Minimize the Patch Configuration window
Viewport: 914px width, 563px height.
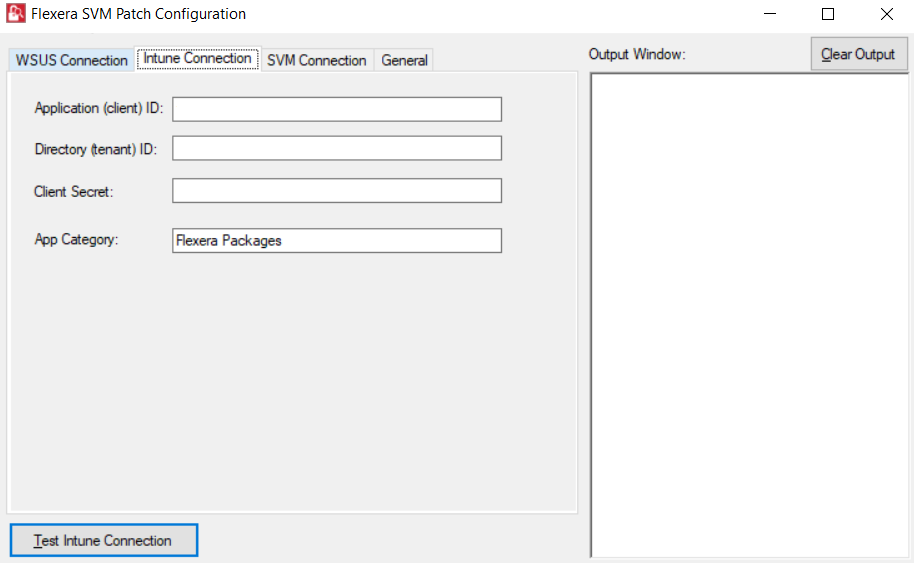click(770, 14)
